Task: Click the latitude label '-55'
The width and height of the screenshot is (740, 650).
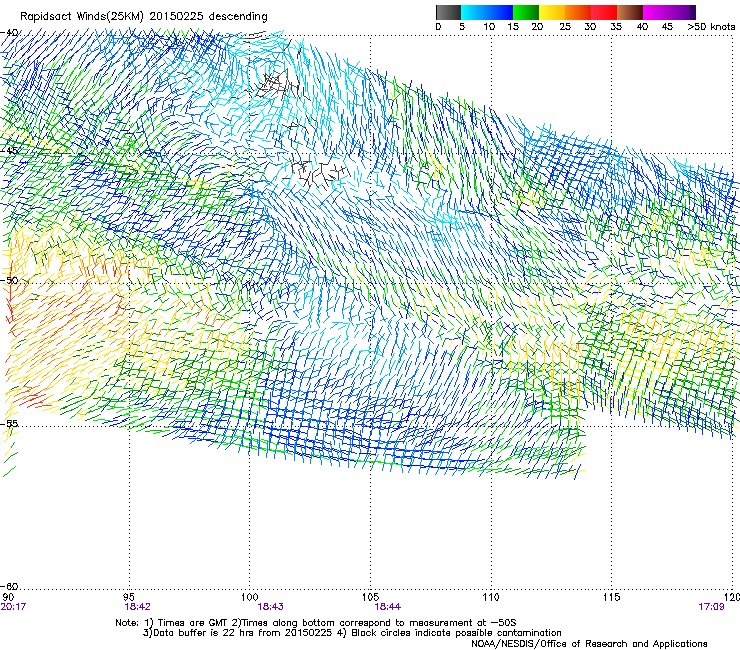Action: point(9,423)
